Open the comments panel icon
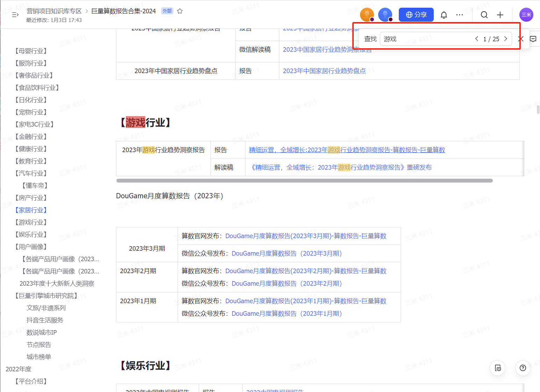 [x=533, y=39]
